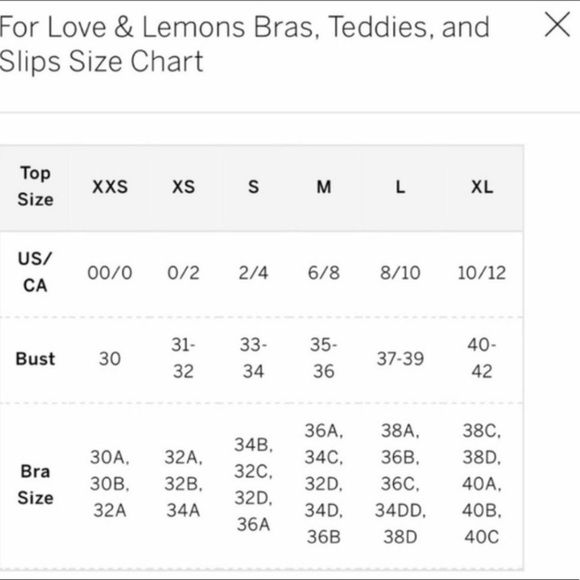Click the M size column header

[x=324, y=187]
